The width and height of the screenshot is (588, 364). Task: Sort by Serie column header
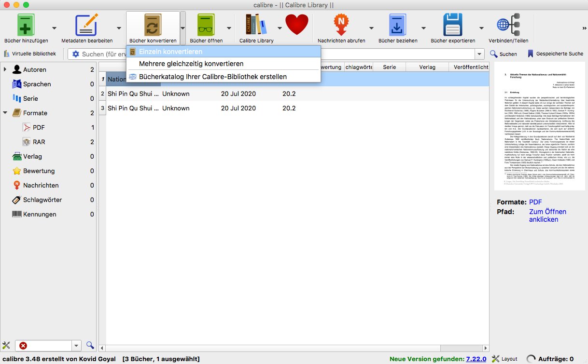[x=390, y=67]
